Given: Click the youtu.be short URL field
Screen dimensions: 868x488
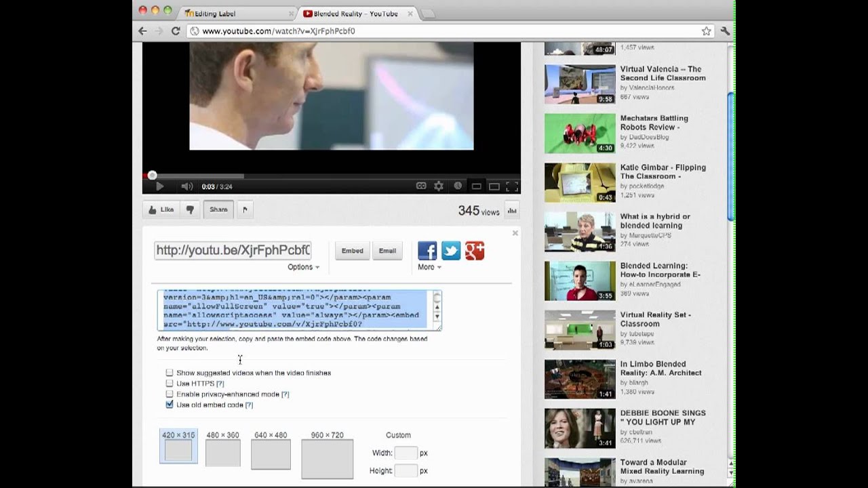Looking at the screenshot, I should click(x=233, y=250).
